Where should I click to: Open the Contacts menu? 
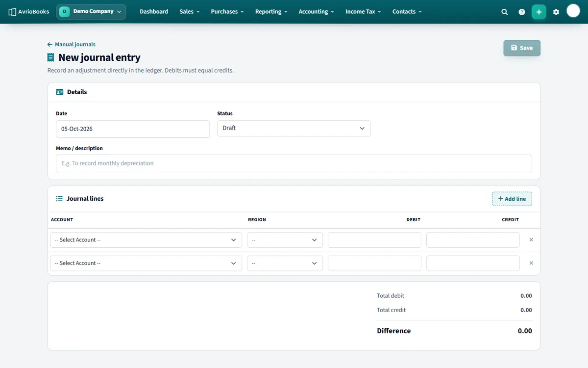pos(407,12)
